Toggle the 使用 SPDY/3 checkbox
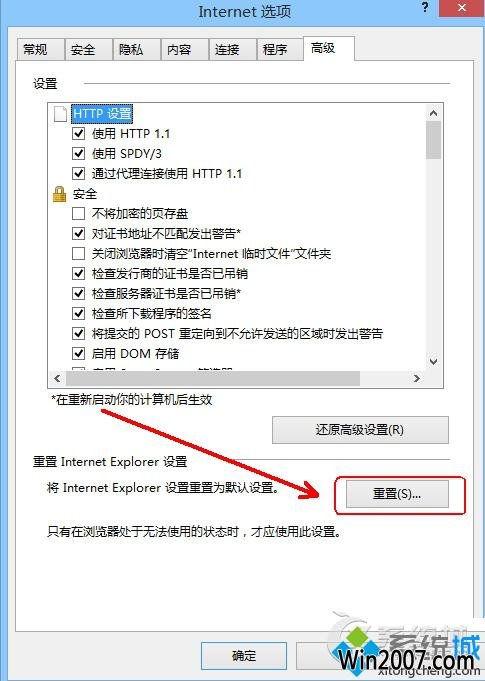This screenshot has width=485, height=681. coord(78,153)
